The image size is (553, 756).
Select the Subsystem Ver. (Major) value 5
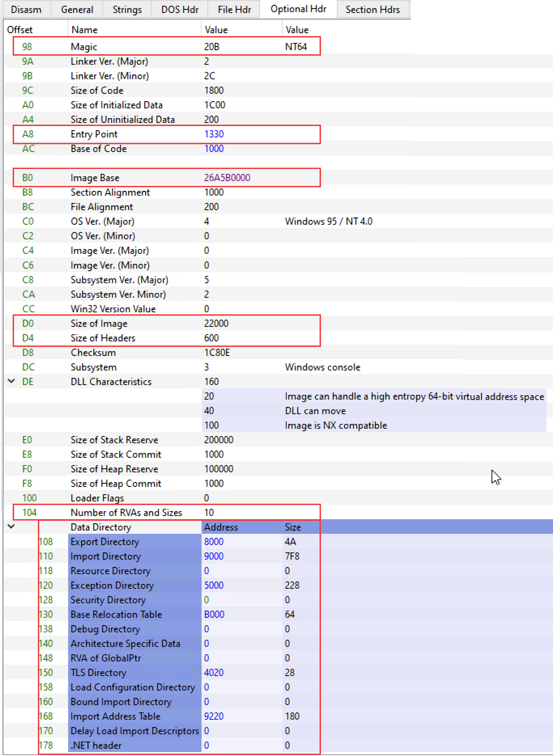point(207,280)
